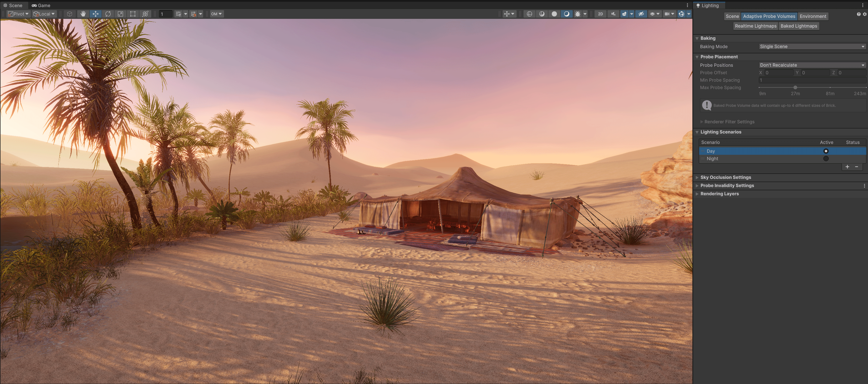Screen dimensions: 868x384
Task: Add a new lighting scenario with plus button
Action: (x=847, y=167)
